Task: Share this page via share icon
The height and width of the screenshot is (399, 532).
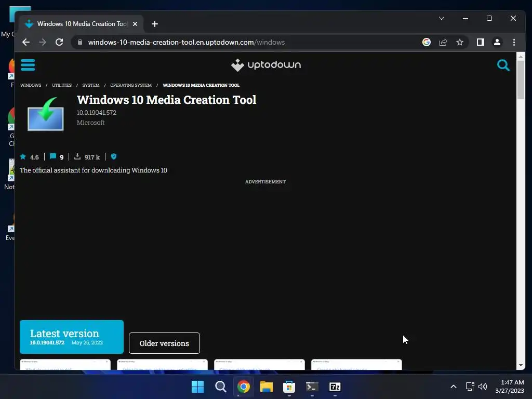Action: point(443,42)
